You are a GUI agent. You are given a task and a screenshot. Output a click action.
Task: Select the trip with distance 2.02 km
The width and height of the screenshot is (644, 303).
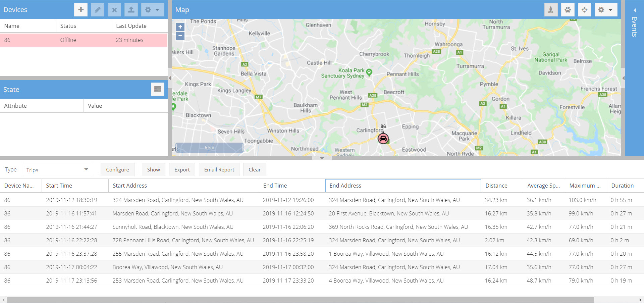[x=322, y=240]
